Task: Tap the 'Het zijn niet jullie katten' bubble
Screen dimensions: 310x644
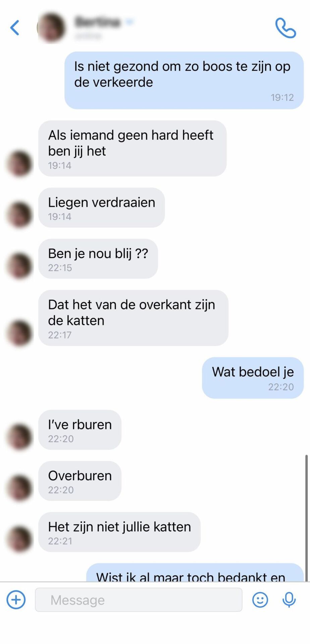Action: click(x=119, y=532)
